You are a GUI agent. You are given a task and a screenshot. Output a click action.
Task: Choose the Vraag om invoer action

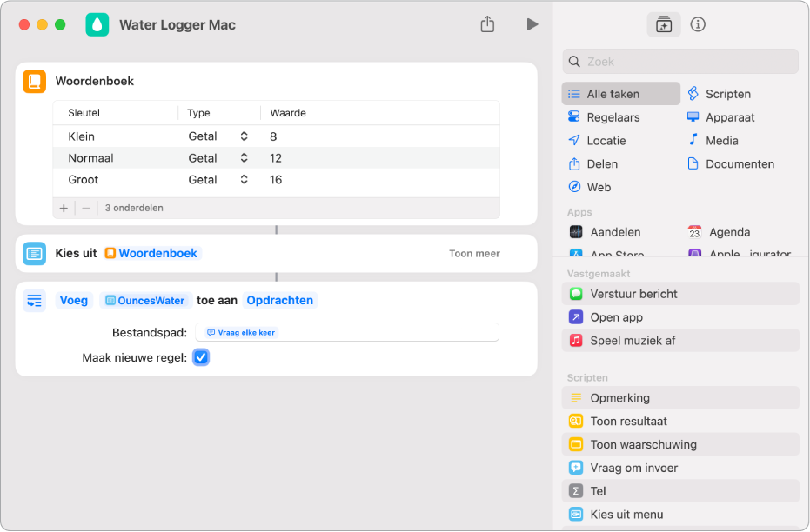pos(679,468)
